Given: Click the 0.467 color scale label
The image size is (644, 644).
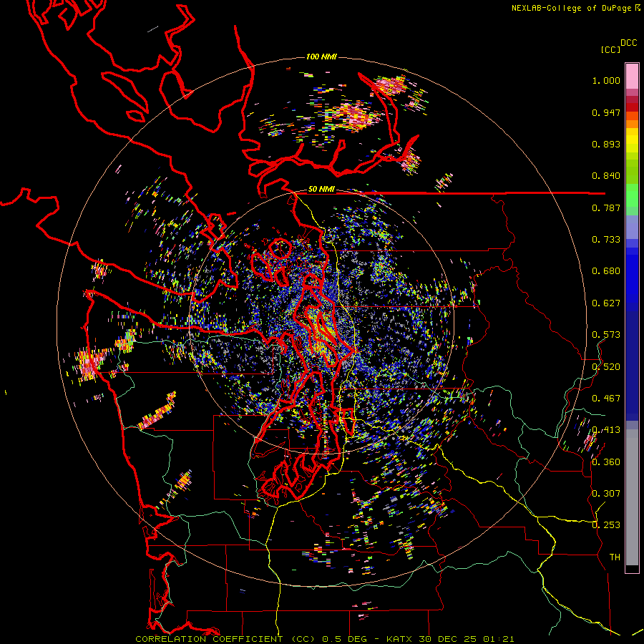Looking at the screenshot, I should (x=606, y=399).
